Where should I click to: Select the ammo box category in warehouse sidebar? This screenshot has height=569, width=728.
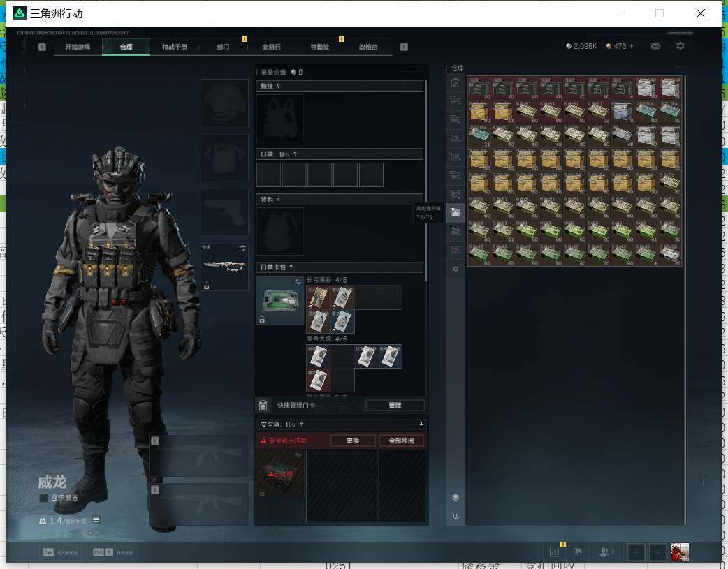click(456, 213)
